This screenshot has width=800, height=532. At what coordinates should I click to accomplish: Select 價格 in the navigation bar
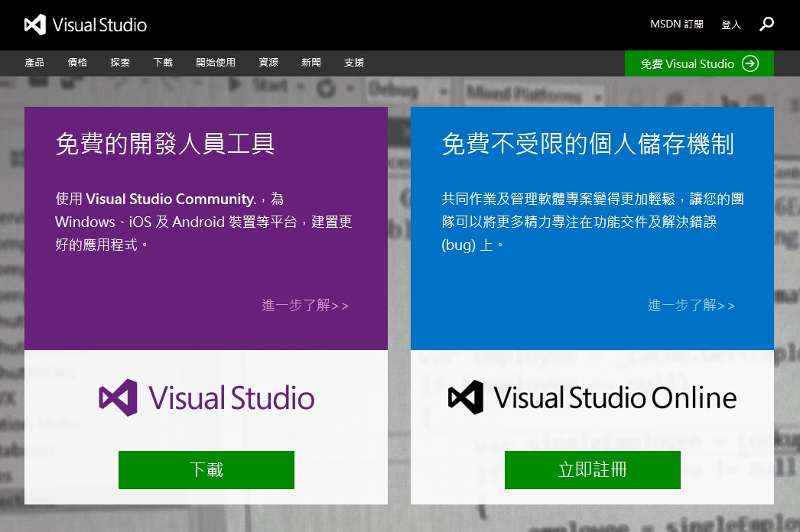(x=77, y=63)
